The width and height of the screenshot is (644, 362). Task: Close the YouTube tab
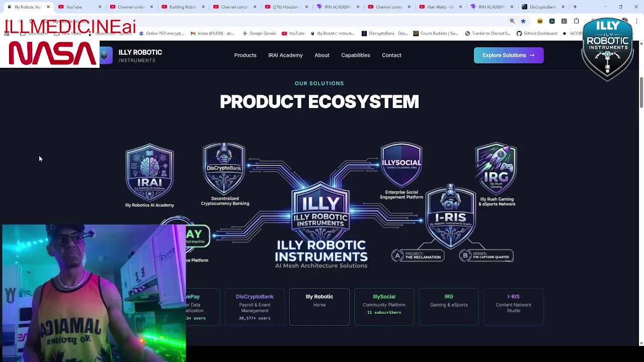(x=100, y=7)
